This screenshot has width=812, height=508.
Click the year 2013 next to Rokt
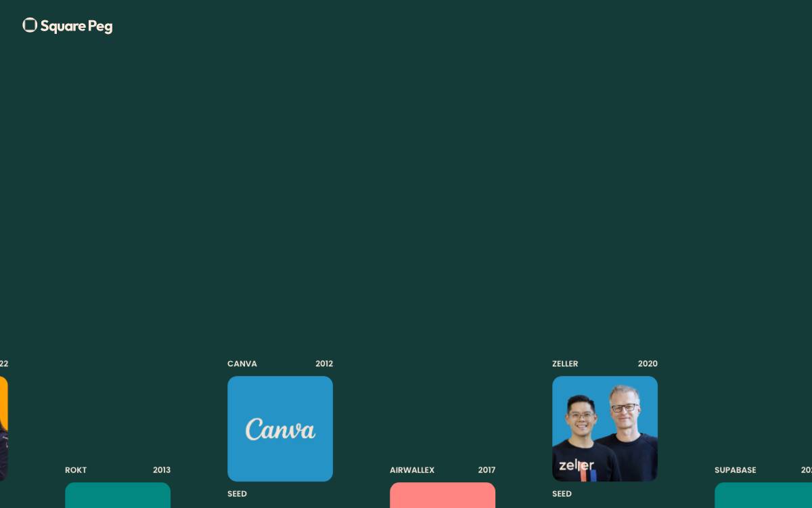coord(162,470)
